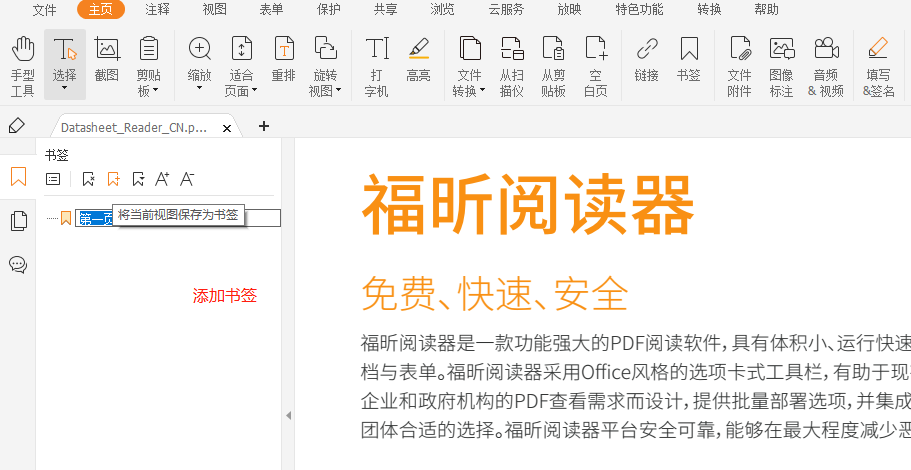Activate the 选择 text selection tool

tap(64, 65)
